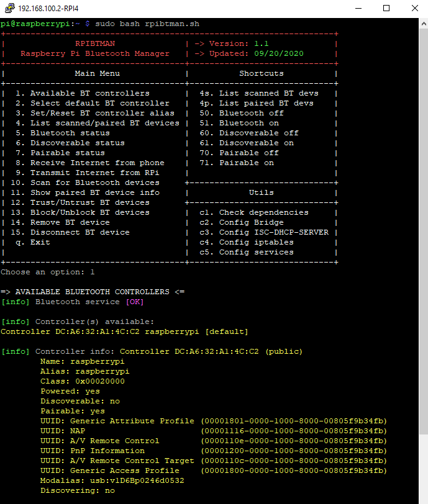Click '9. Transmit Internet from RPi' line
Image resolution: width=428 pixels, height=504 pixels.
pyautogui.click(x=88, y=173)
